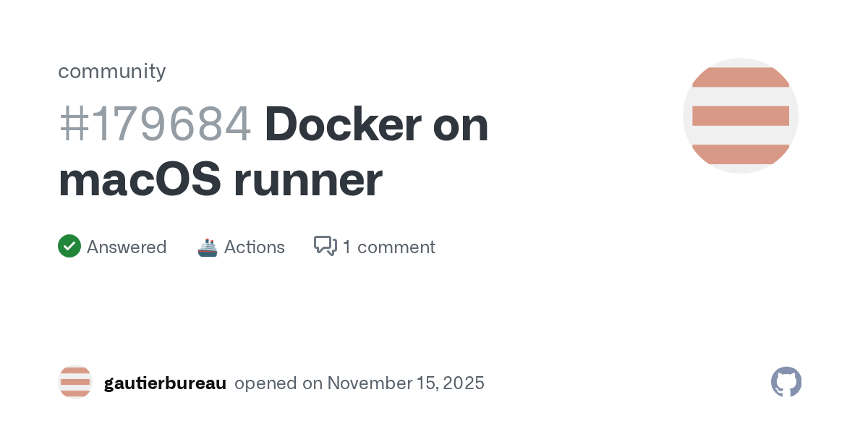
Task: Select discussion number #179684
Action: click(x=155, y=124)
